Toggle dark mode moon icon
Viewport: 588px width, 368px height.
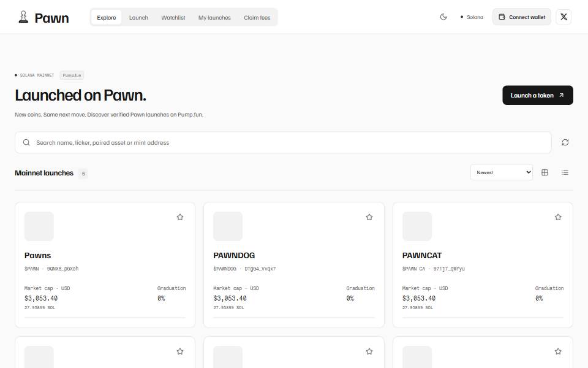pyautogui.click(x=443, y=17)
